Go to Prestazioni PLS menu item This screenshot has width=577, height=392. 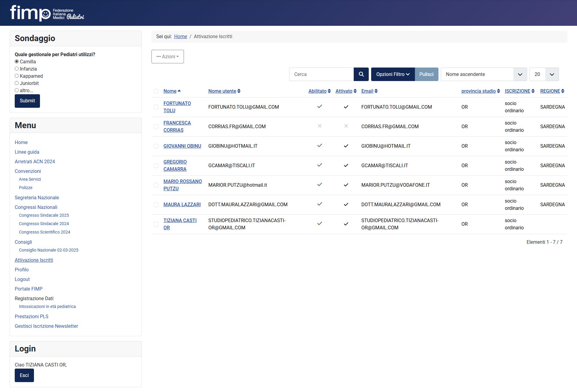pyautogui.click(x=32, y=316)
